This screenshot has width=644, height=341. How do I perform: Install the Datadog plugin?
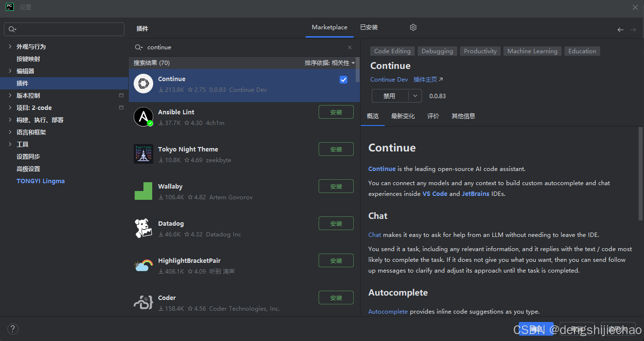click(x=336, y=223)
